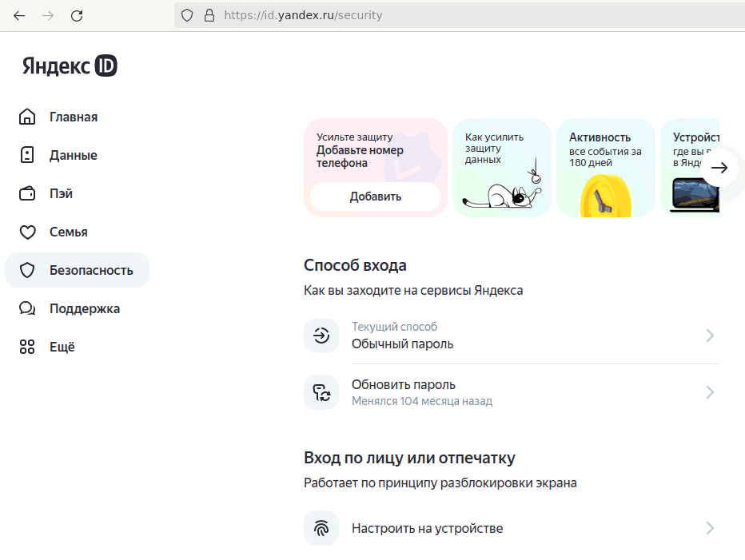This screenshot has height=560, width=745.
Task: Click the Добавить button
Action: click(x=376, y=197)
